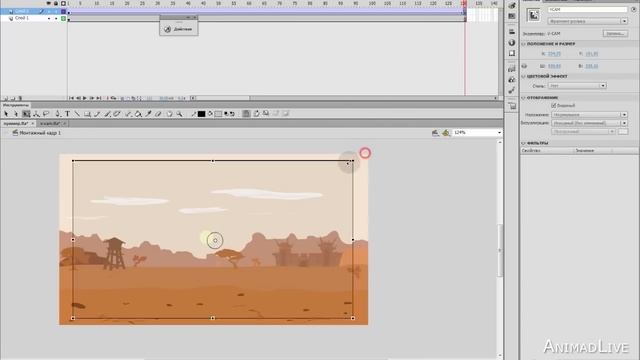The image size is (640, 360).
Task: Click the Play button under timeline
Action: coord(84,98)
